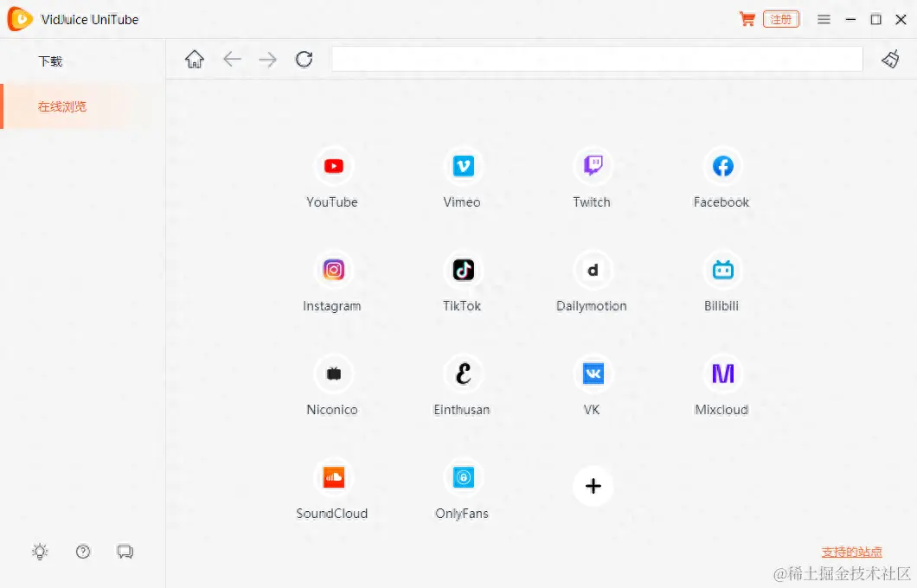Focus the URL address input field
This screenshot has width=917, height=588.
(x=597, y=59)
